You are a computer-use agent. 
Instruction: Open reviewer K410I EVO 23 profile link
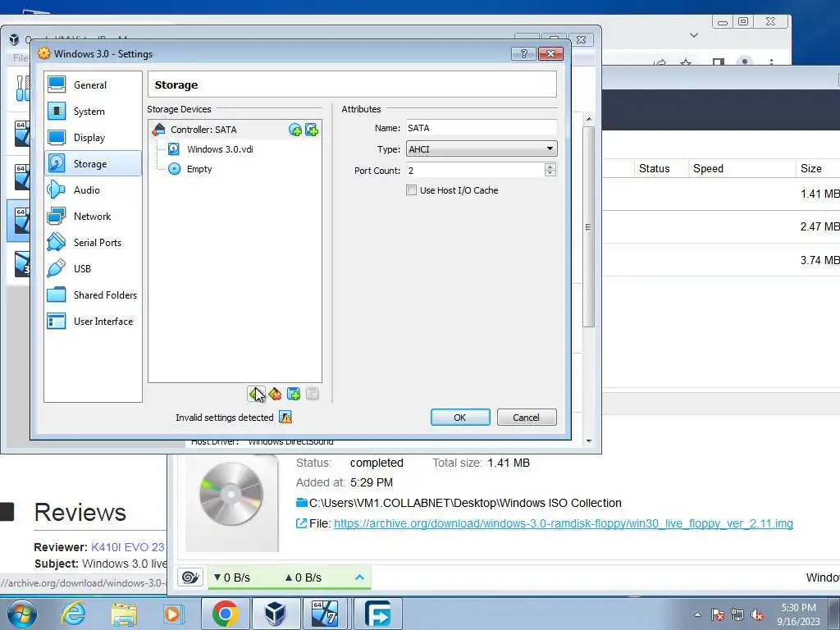127,547
